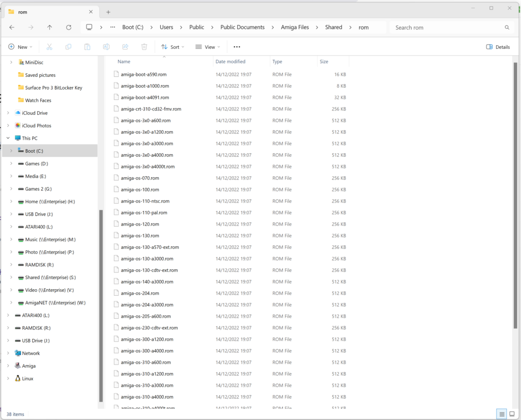
Task: Click the PC monitor icon in address bar
Action: pos(89,27)
